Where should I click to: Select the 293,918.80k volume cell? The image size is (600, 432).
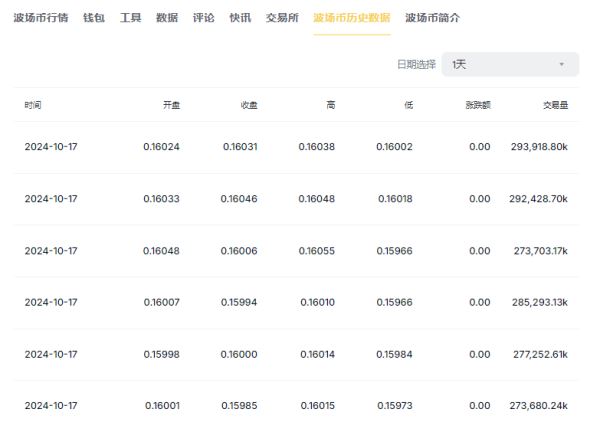(x=537, y=147)
